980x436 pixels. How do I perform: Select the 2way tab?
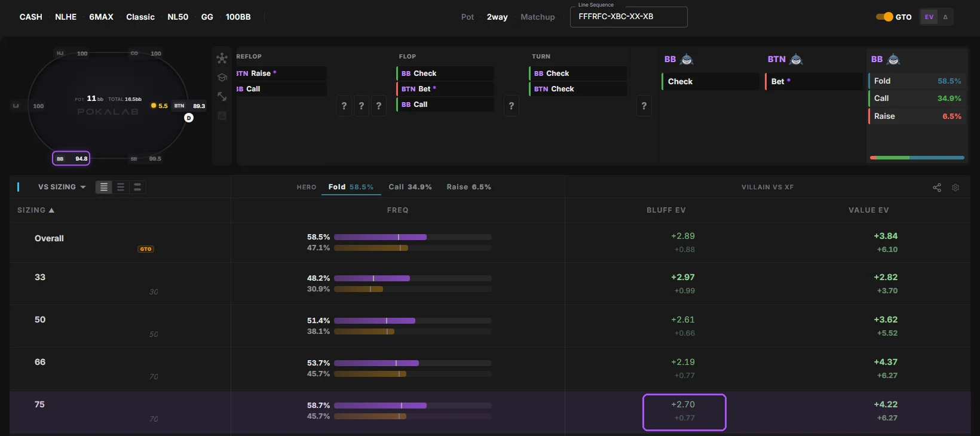coord(497,17)
